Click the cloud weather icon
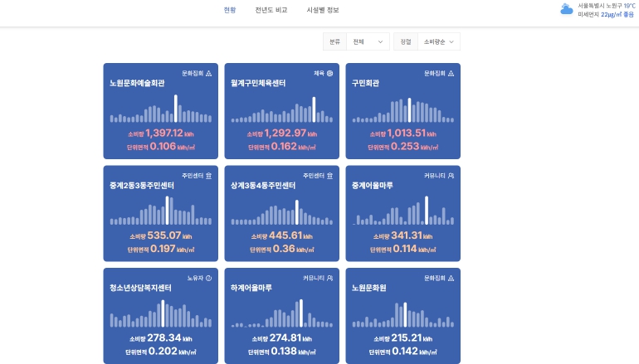The height and width of the screenshot is (364, 639). click(x=567, y=9)
